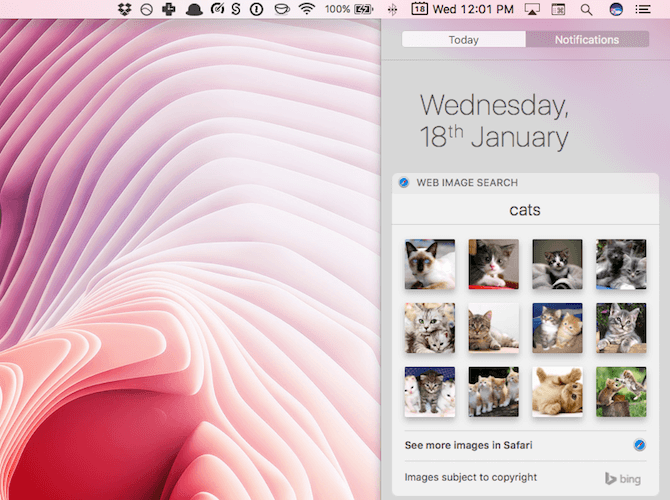Open the kittens on grass thumbnail
The width and height of the screenshot is (670, 500).
coord(621,391)
